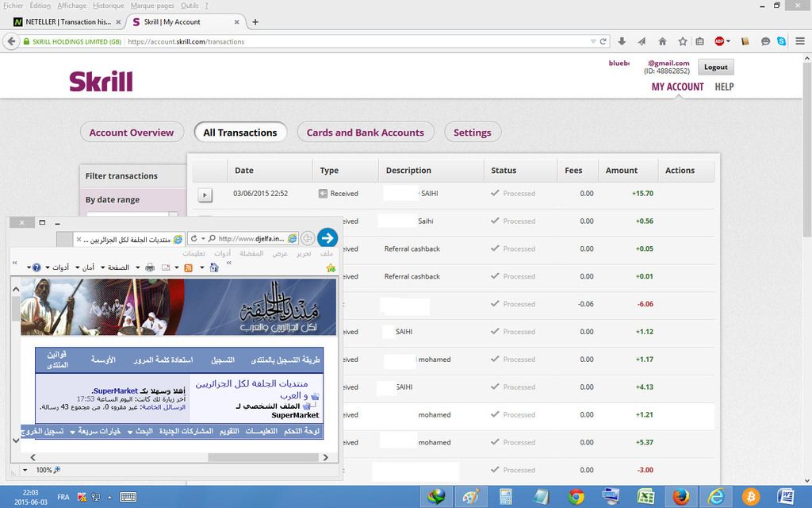The height and width of the screenshot is (508, 812).
Task: Open Word from the taskbar
Action: 786,497
